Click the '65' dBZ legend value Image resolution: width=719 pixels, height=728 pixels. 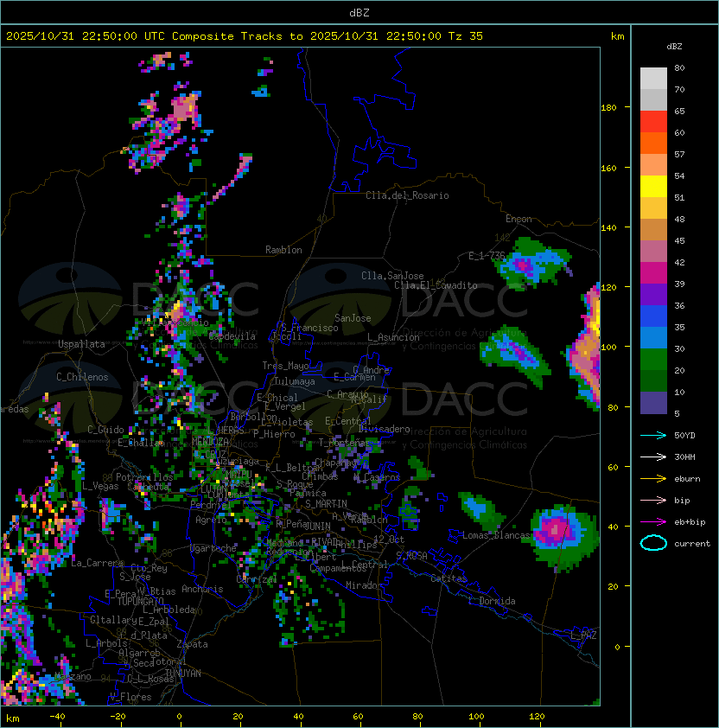(679, 111)
